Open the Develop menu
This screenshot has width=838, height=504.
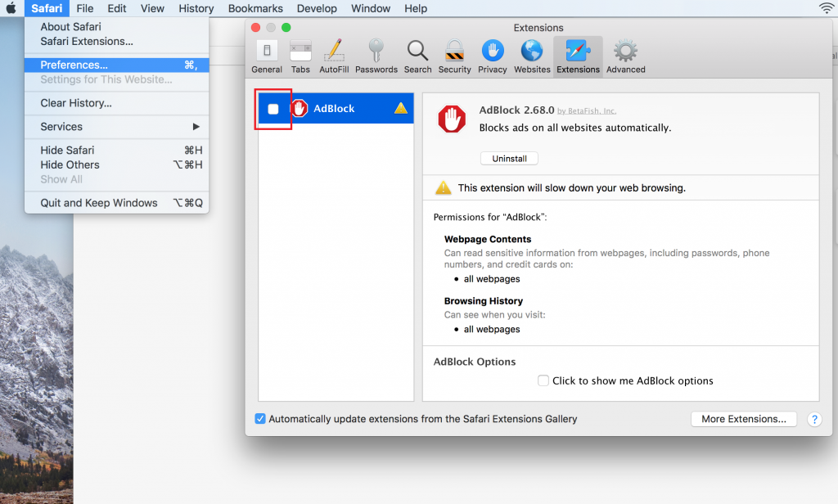pos(317,8)
